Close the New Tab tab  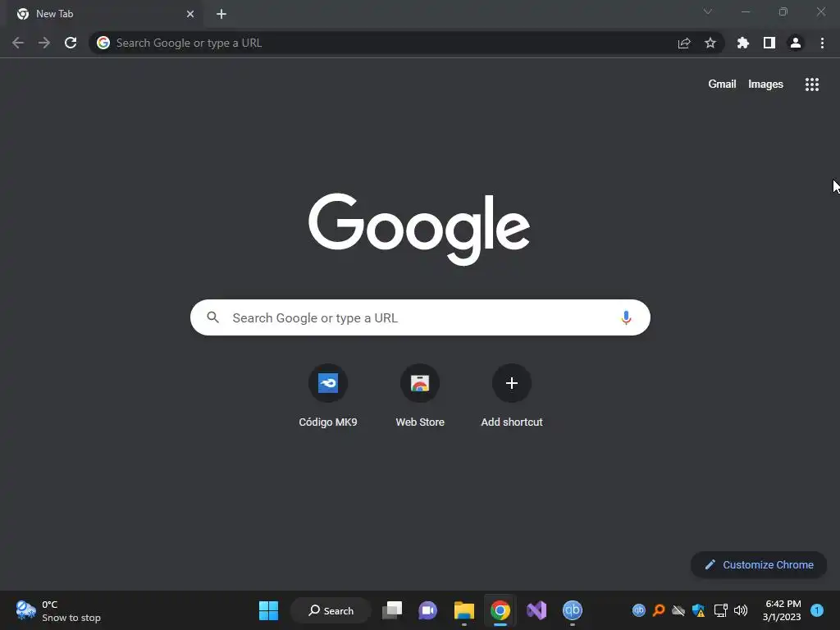point(190,14)
